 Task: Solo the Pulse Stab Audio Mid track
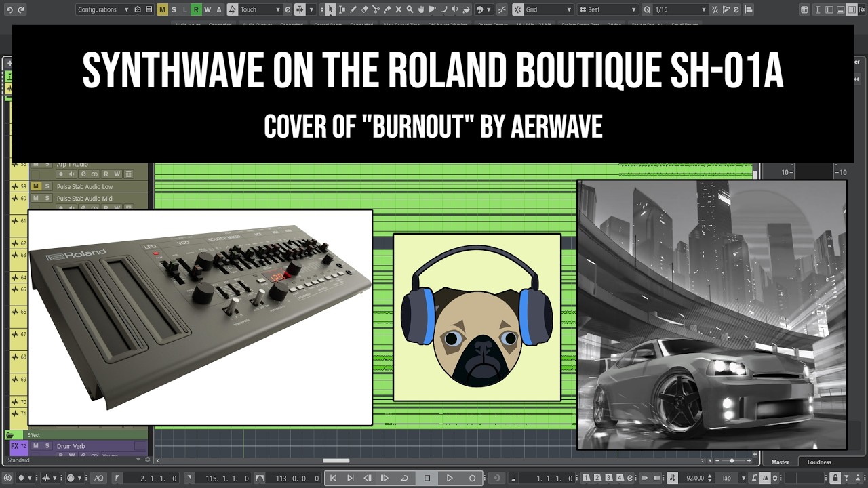pos(47,199)
